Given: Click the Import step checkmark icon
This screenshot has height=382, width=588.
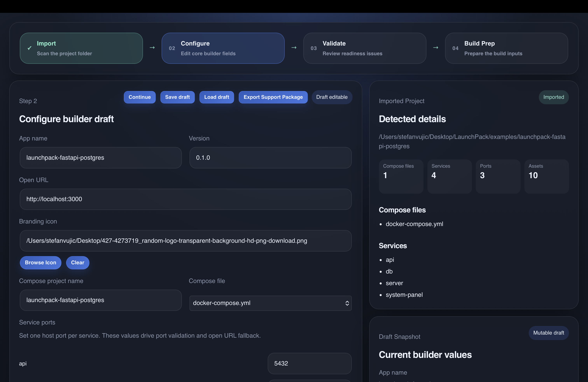Looking at the screenshot, I should tap(29, 48).
